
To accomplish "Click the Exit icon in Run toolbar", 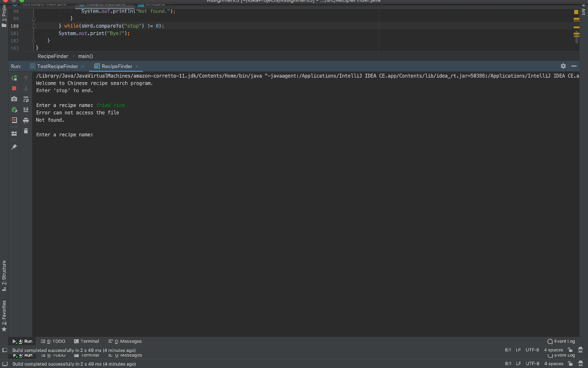I will [x=14, y=120].
